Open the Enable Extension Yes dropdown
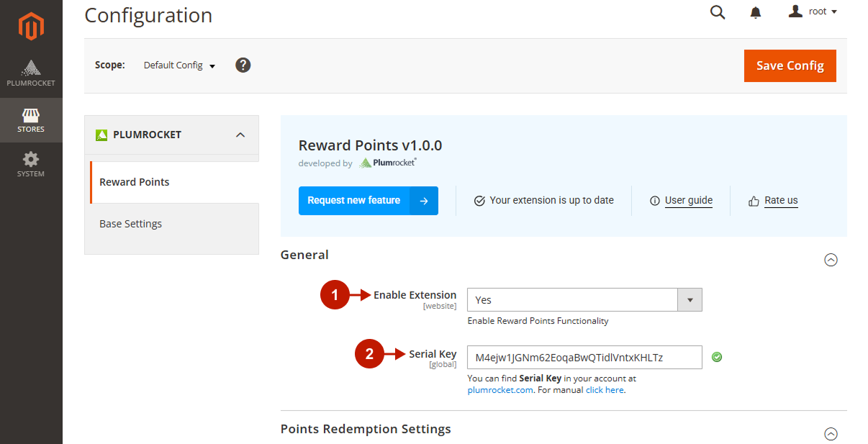This screenshot has width=868, height=444. pos(584,300)
